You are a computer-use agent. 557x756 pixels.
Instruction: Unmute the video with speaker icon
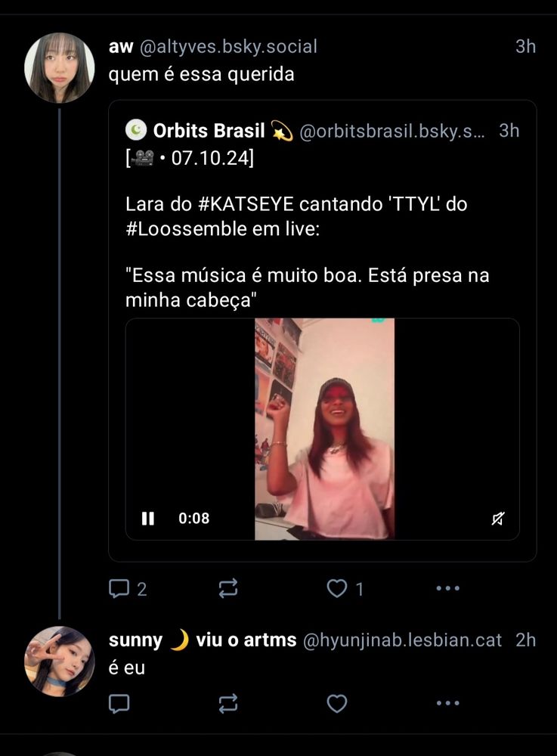click(498, 519)
